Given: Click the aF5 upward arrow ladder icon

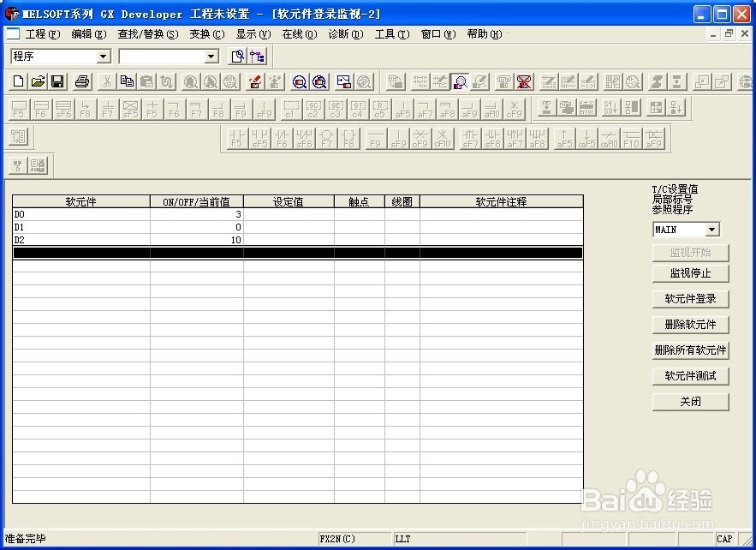Looking at the screenshot, I should (563, 139).
